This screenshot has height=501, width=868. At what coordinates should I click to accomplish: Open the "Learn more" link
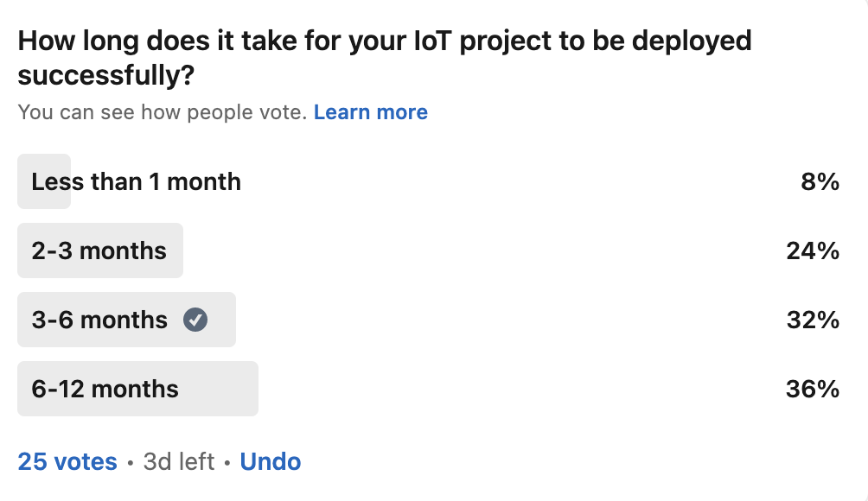tap(370, 112)
